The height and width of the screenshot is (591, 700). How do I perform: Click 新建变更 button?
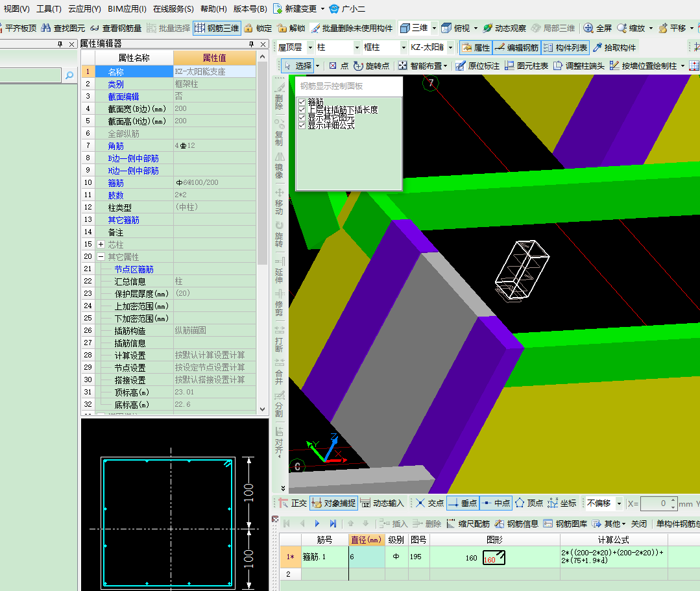(296, 9)
